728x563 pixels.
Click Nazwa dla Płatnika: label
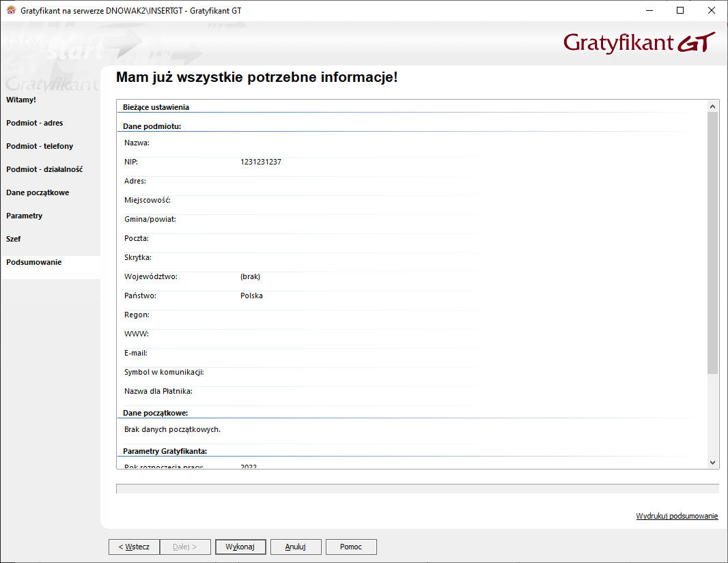pos(158,391)
